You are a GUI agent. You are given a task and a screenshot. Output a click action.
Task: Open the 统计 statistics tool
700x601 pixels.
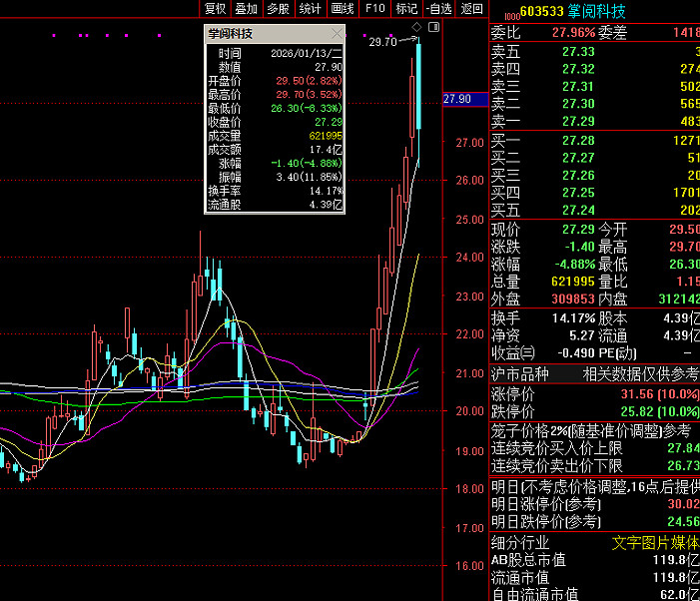[x=311, y=8]
